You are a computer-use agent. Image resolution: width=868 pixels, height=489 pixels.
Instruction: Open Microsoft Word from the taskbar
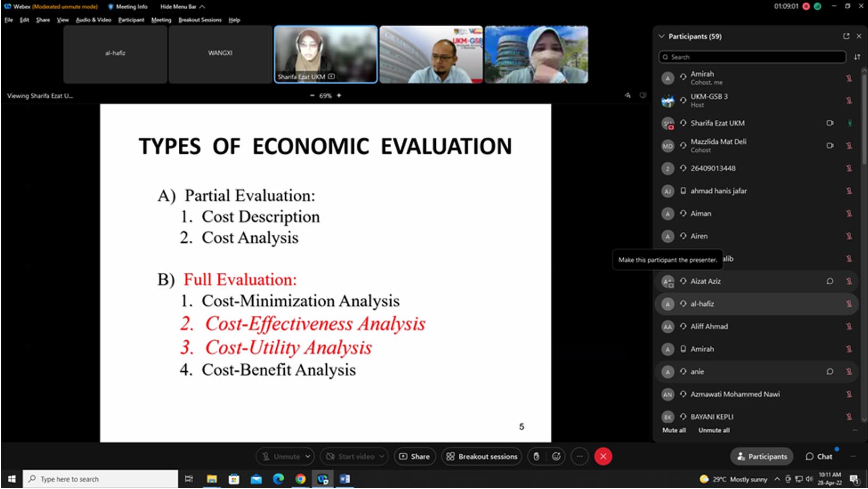(x=344, y=479)
